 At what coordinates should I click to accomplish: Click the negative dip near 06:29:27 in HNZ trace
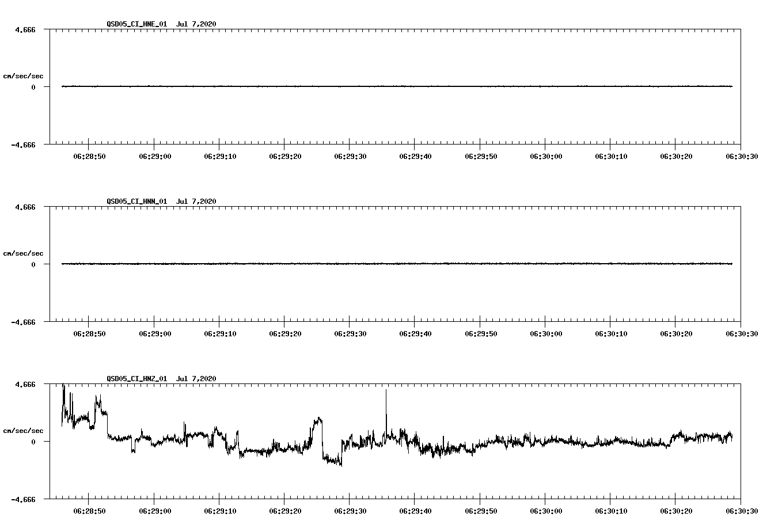click(x=332, y=459)
